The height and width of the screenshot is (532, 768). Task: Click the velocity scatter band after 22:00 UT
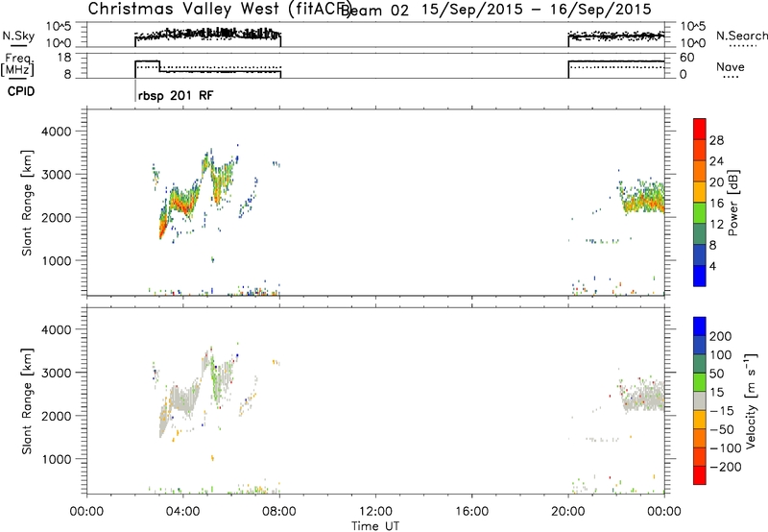pyautogui.click(x=641, y=396)
